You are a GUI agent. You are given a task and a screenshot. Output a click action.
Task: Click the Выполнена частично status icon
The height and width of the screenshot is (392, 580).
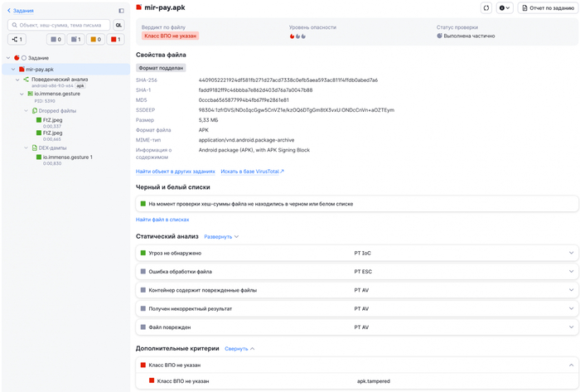pyautogui.click(x=439, y=36)
